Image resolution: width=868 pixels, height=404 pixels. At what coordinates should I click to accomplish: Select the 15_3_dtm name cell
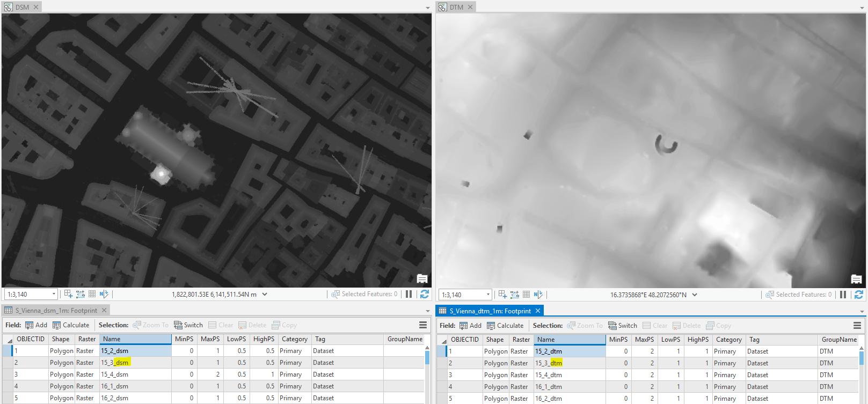(570, 363)
